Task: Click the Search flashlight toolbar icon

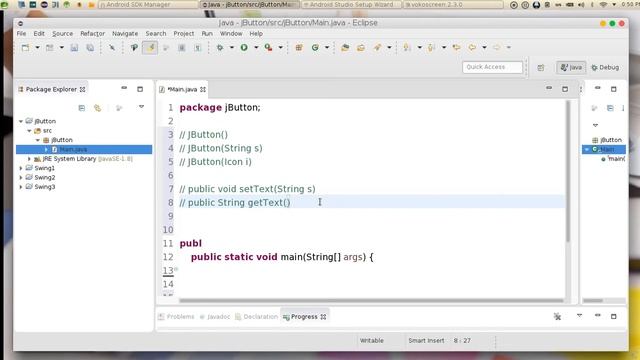Action: (378, 48)
